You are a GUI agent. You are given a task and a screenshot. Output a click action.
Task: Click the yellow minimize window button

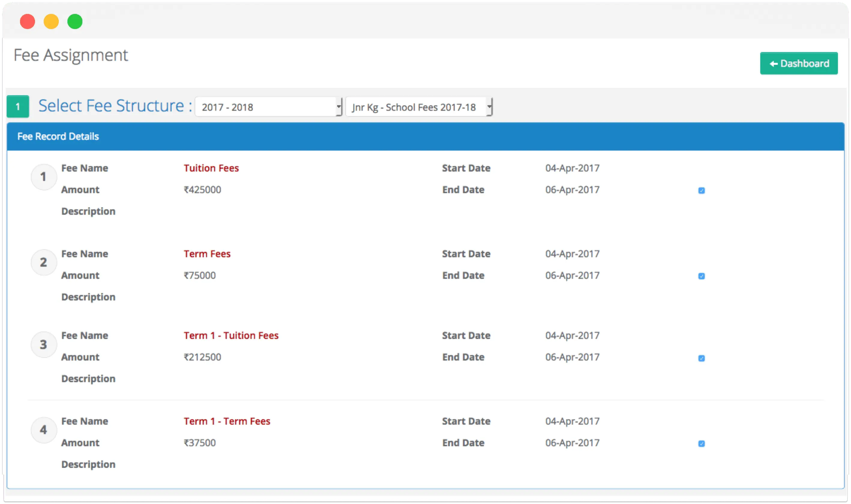[x=51, y=21]
